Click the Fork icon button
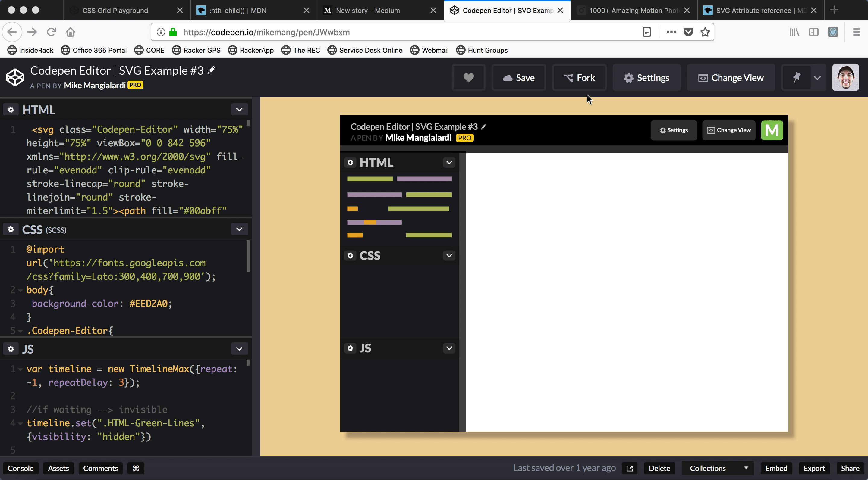The height and width of the screenshot is (480, 868). click(579, 77)
